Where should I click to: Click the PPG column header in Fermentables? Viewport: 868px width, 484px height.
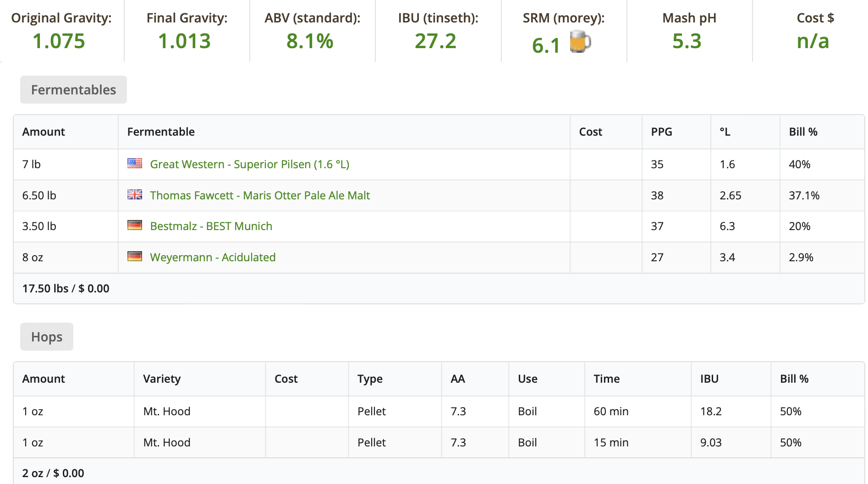pos(661,132)
